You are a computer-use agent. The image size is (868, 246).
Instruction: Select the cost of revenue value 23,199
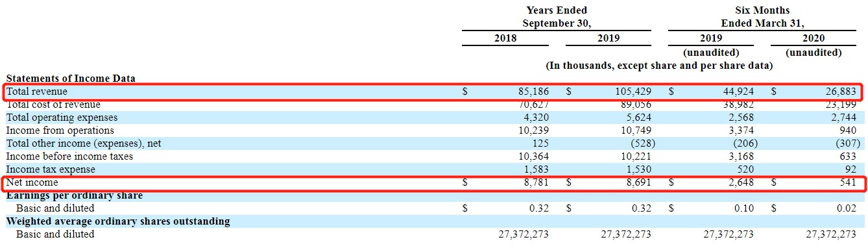tap(840, 105)
